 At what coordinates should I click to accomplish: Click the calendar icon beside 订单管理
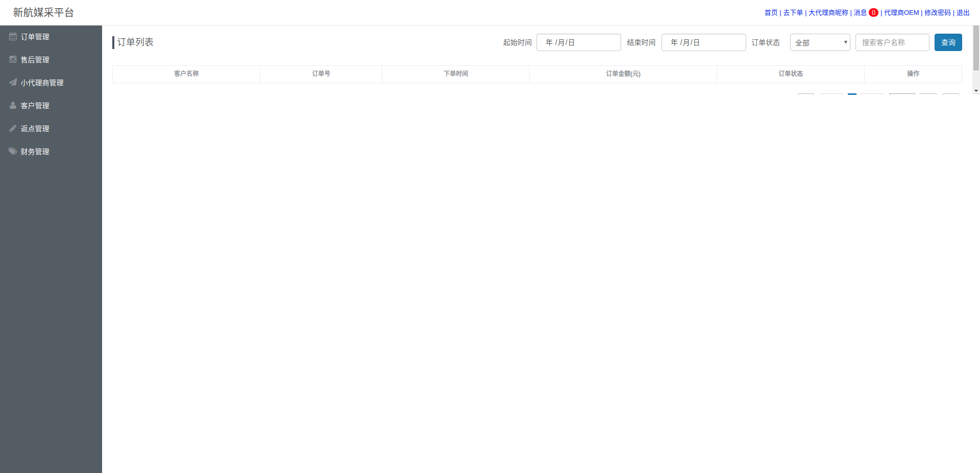13,37
